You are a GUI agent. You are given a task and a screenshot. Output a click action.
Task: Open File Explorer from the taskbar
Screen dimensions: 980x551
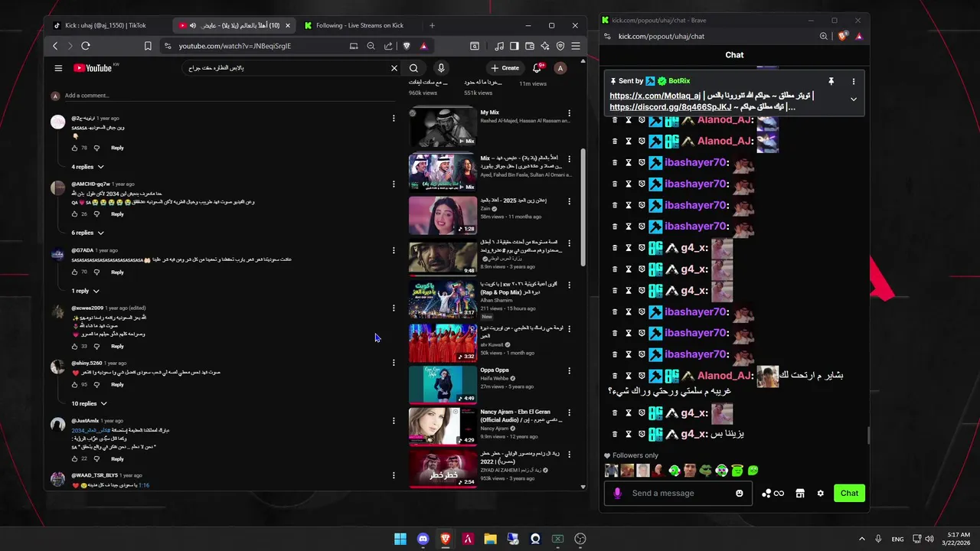click(x=490, y=539)
